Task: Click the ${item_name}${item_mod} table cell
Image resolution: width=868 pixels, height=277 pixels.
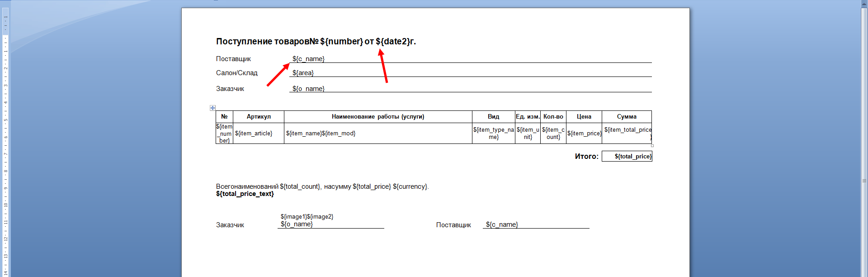Action: (x=321, y=134)
